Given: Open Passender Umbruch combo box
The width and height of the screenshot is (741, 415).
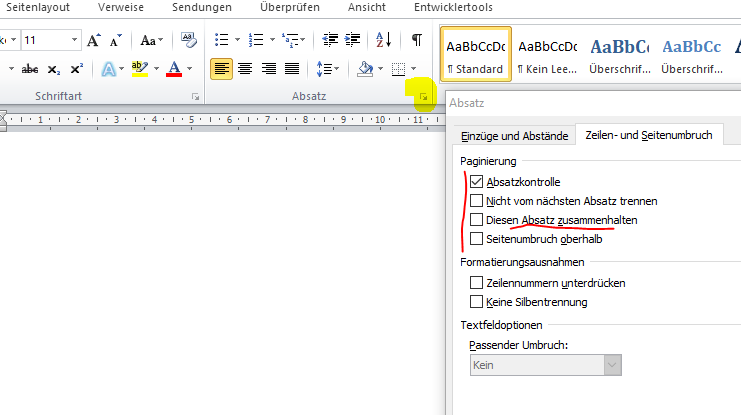Looking at the screenshot, I should 546,365.
